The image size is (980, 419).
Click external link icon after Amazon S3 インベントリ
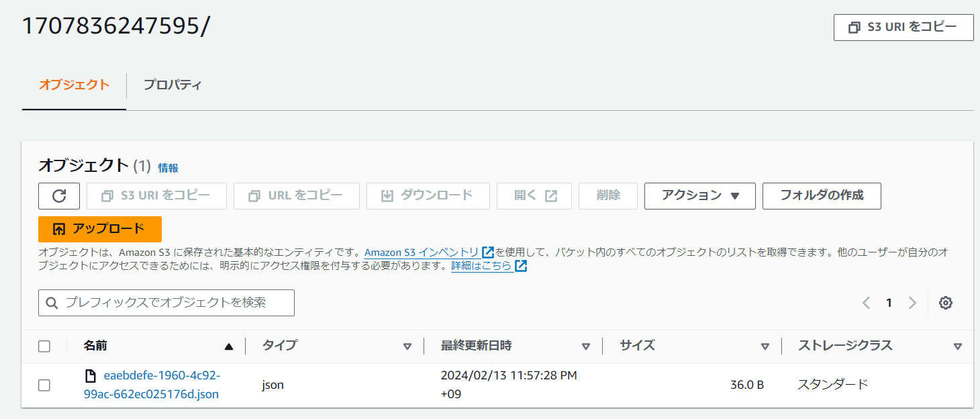click(x=488, y=252)
